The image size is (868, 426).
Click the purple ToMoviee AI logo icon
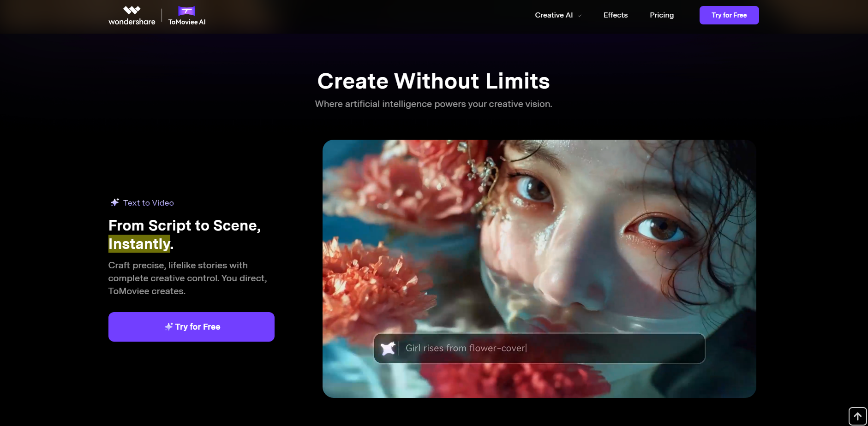187,11
